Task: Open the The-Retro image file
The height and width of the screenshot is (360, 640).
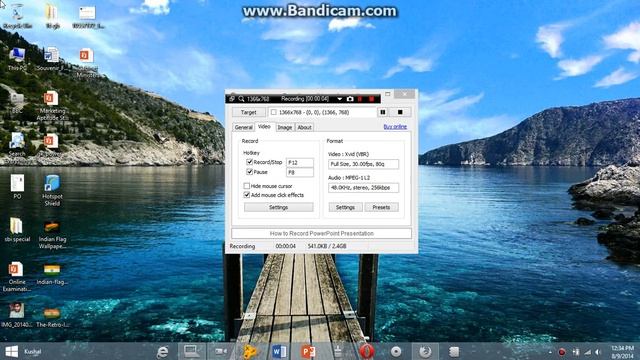Action: click(52, 317)
